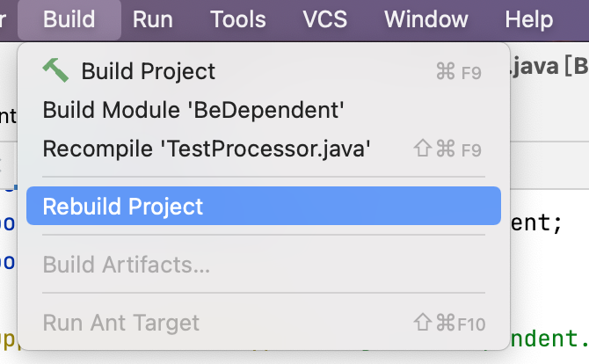589x364 pixels.
Task: Open the Window menu
Action: (426, 19)
